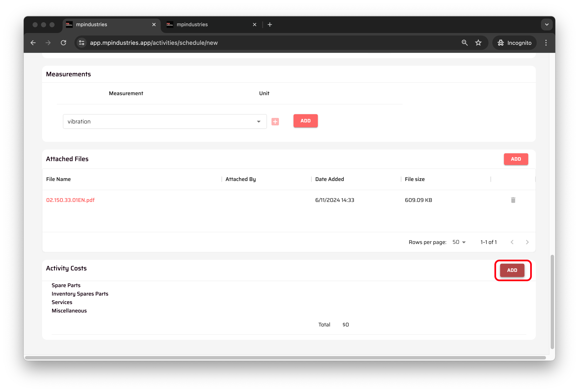The width and height of the screenshot is (579, 392).
Task: Go back using browser back arrow
Action: 33,43
